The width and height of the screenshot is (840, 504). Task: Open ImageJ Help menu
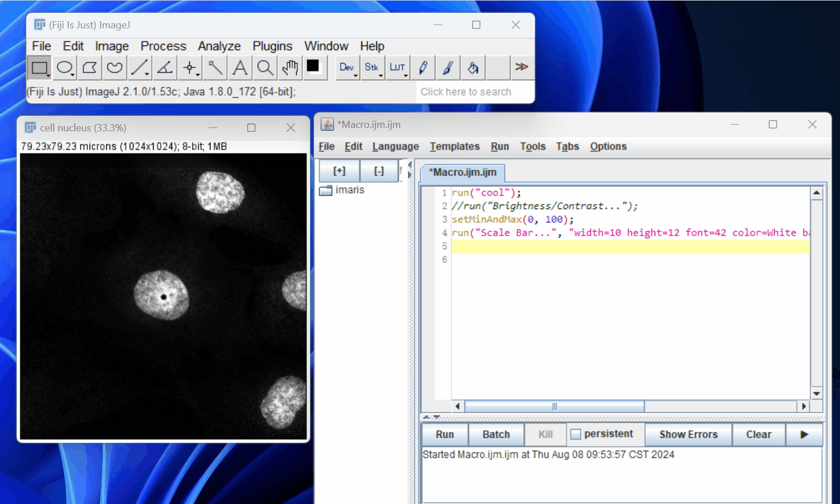372,46
